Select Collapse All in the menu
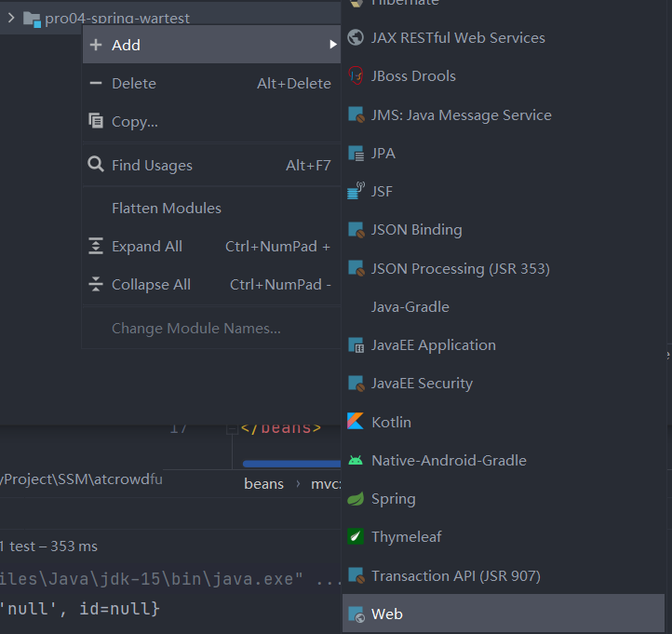The height and width of the screenshot is (634, 672). 211,285
